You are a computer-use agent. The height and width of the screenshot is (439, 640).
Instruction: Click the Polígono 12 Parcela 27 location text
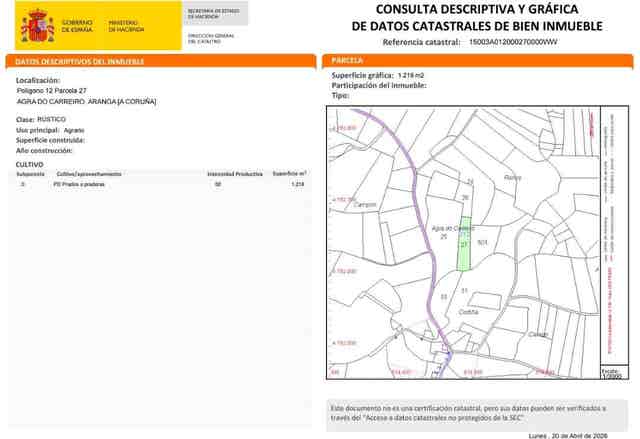(x=59, y=91)
